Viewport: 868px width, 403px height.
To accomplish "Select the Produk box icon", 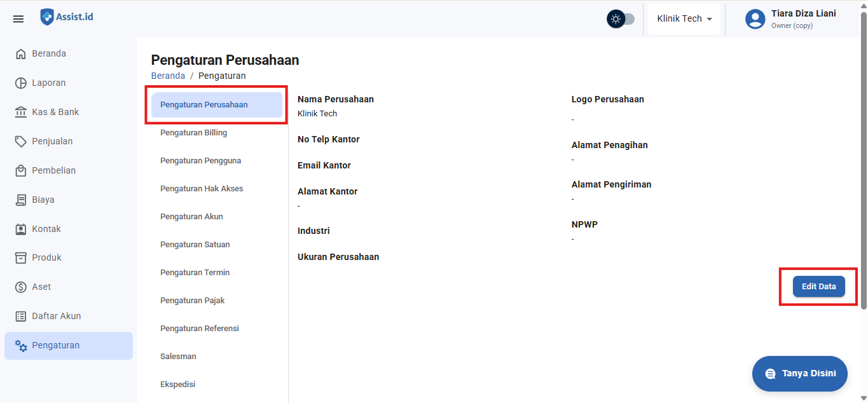I will [21, 258].
